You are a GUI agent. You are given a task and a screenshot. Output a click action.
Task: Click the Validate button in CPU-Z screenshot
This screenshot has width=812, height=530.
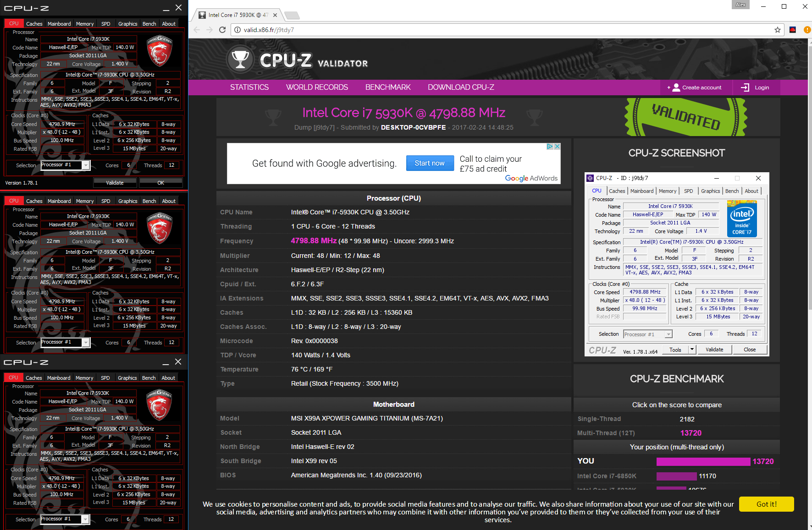point(714,350)
